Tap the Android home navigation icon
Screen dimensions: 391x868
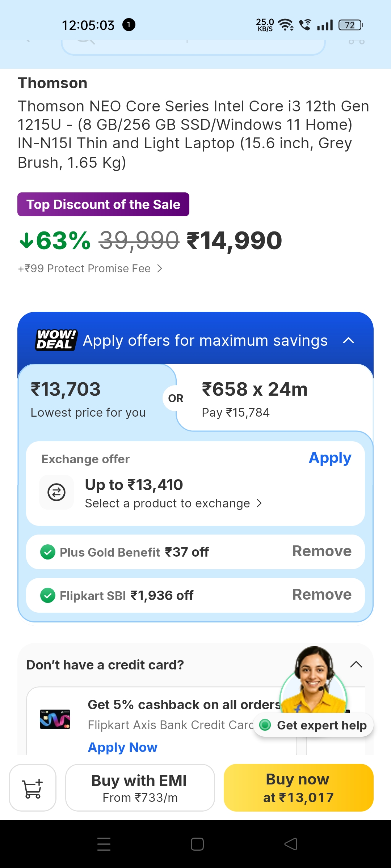pos(197,844)
